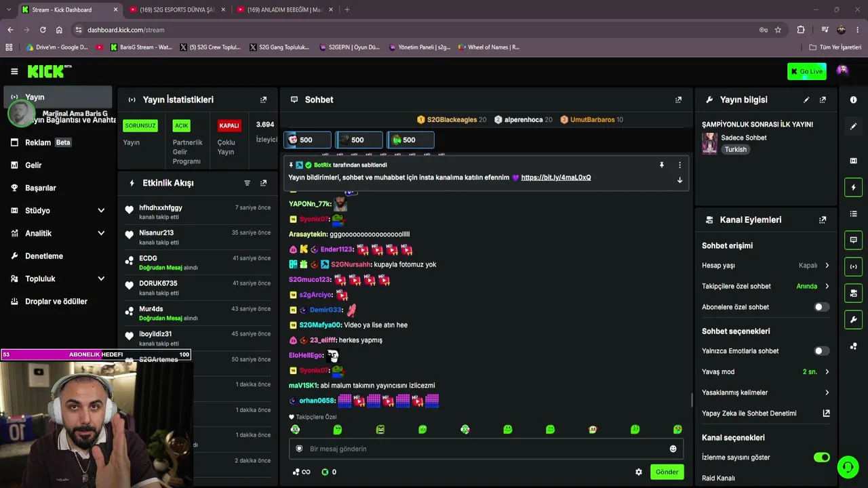Click hfhdhxxhfggy in the activity feed

(x=161, y=207)
